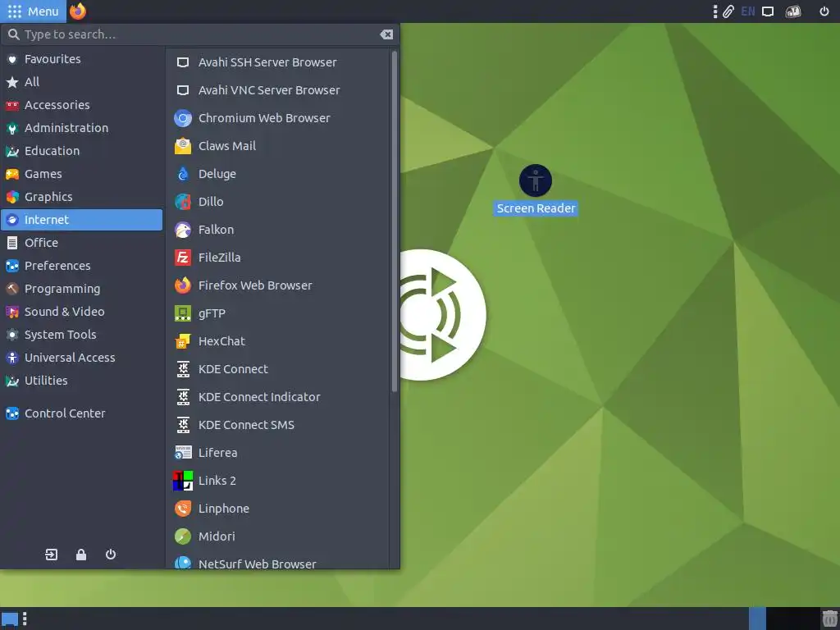Screen dimensions: 840x630
Task: Start the Deluge torrent client
Action: point(277,174)
